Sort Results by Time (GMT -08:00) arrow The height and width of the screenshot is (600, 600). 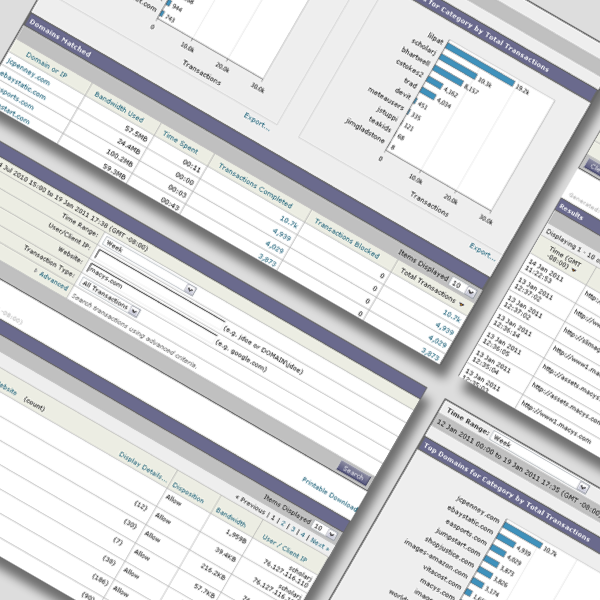[573, 270]
